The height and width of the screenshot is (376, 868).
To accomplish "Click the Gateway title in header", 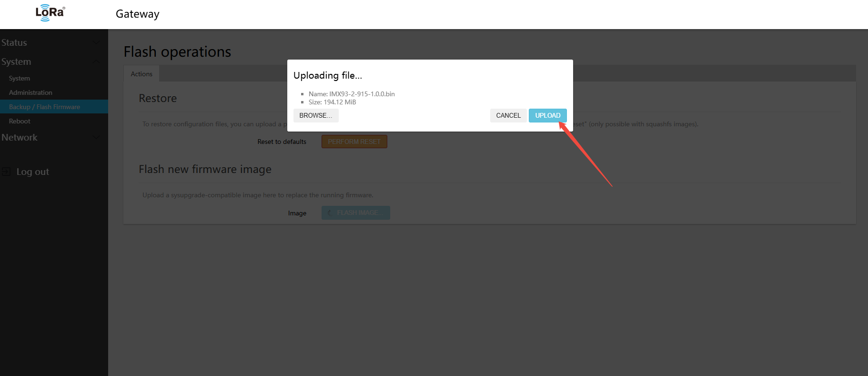I will click(x=138, y=14).
